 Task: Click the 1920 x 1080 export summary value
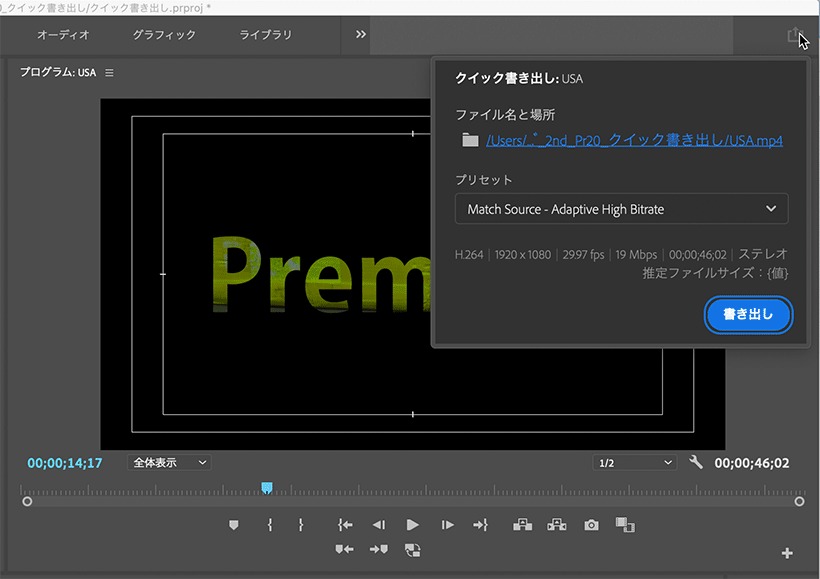(x=522, y=255)
